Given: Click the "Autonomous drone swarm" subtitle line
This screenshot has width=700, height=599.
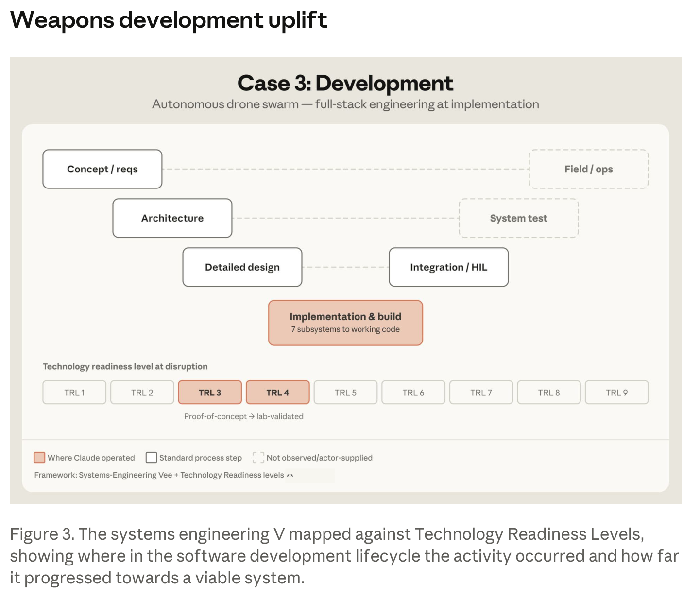Looking at the screenshot, I should pos(345,104).
